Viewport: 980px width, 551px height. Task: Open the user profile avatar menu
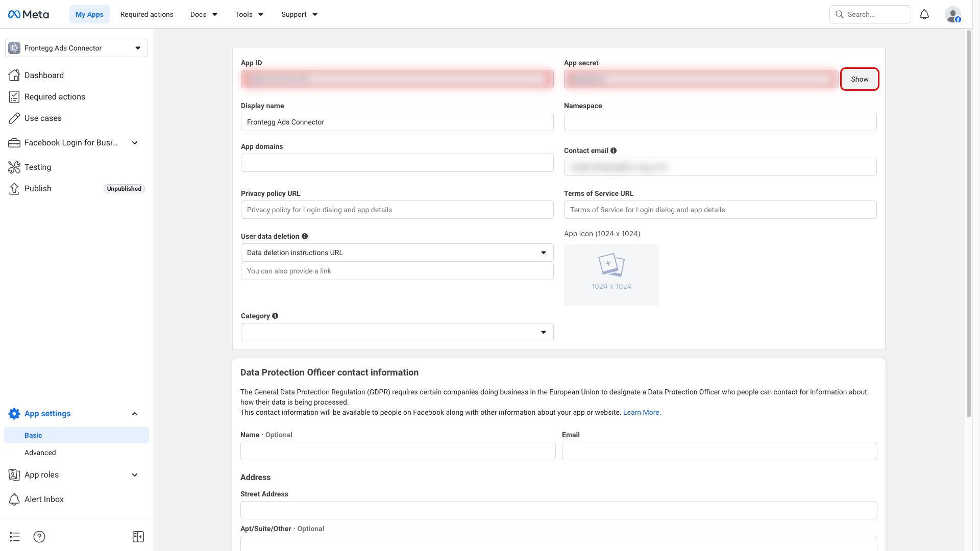(x=953, y=14)
